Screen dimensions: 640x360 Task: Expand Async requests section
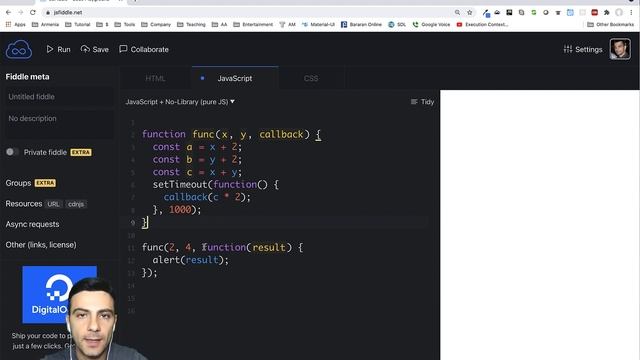pyautogui.click(x=32, y=224)
